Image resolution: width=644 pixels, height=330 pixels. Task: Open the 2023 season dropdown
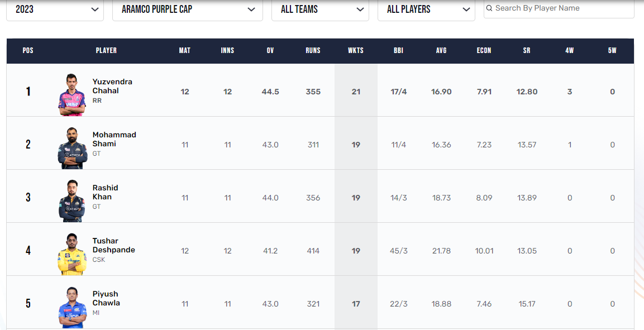click(x=55, y=8)
